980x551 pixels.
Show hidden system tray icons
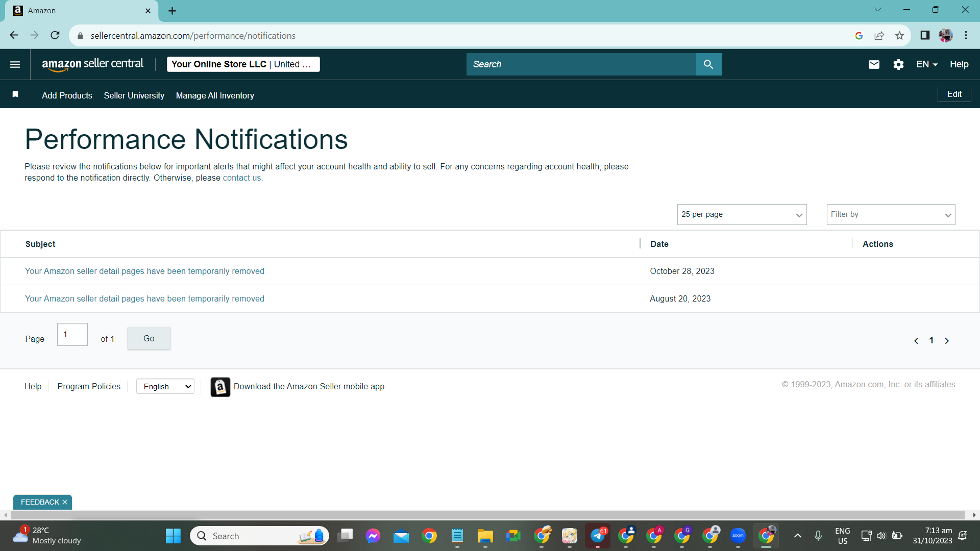(x=798, y=536)
